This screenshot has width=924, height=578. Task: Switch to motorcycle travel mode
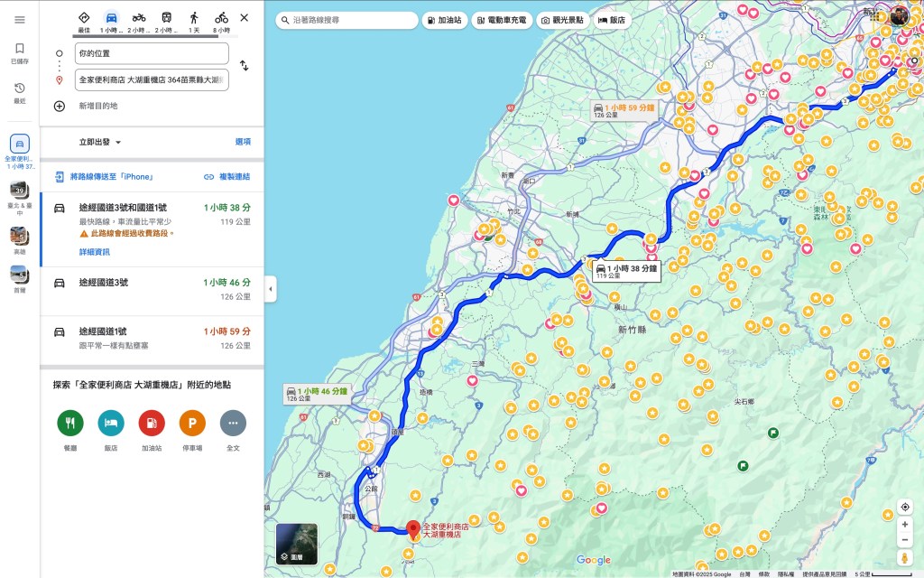(x=139, y=18)
